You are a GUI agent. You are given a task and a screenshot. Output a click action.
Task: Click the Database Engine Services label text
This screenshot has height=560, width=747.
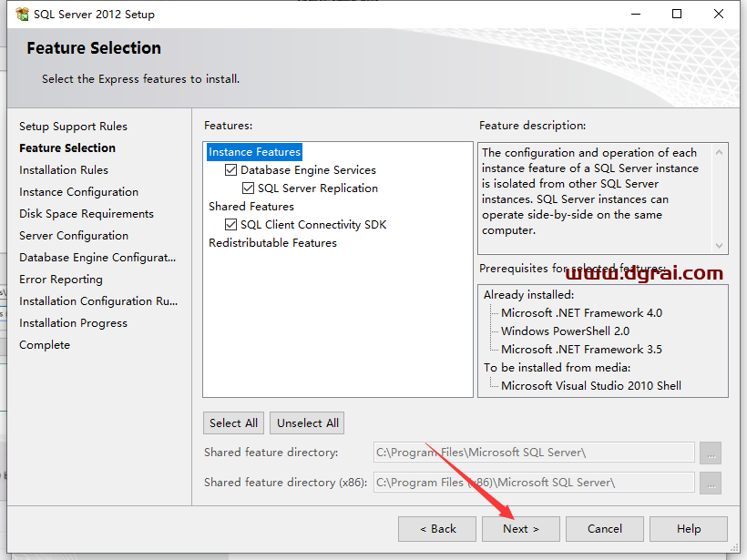tap(308, 170)
